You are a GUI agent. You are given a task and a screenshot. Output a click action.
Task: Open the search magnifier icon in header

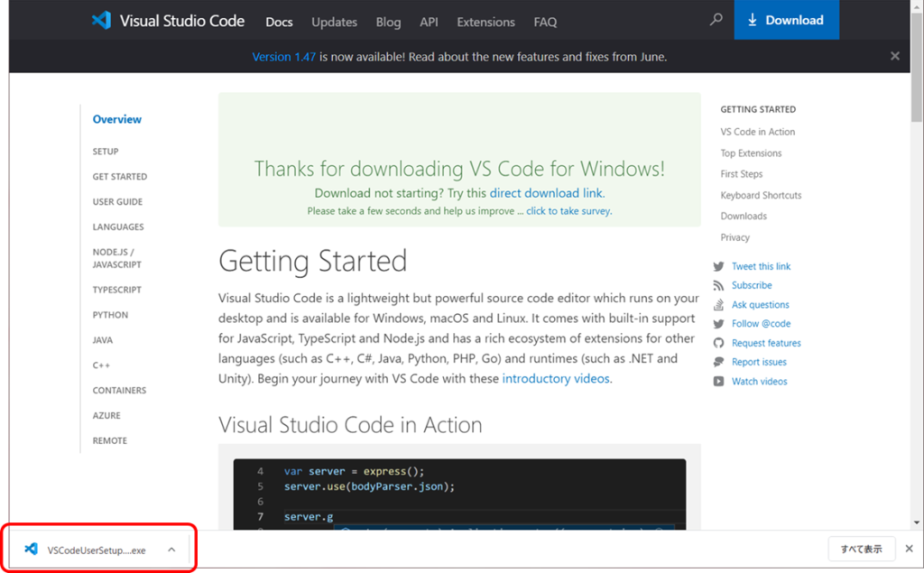716,20
